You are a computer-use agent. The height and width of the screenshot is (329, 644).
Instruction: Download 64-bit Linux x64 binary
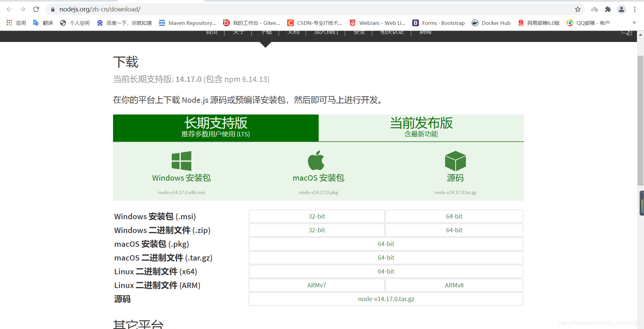coord(386,272)
